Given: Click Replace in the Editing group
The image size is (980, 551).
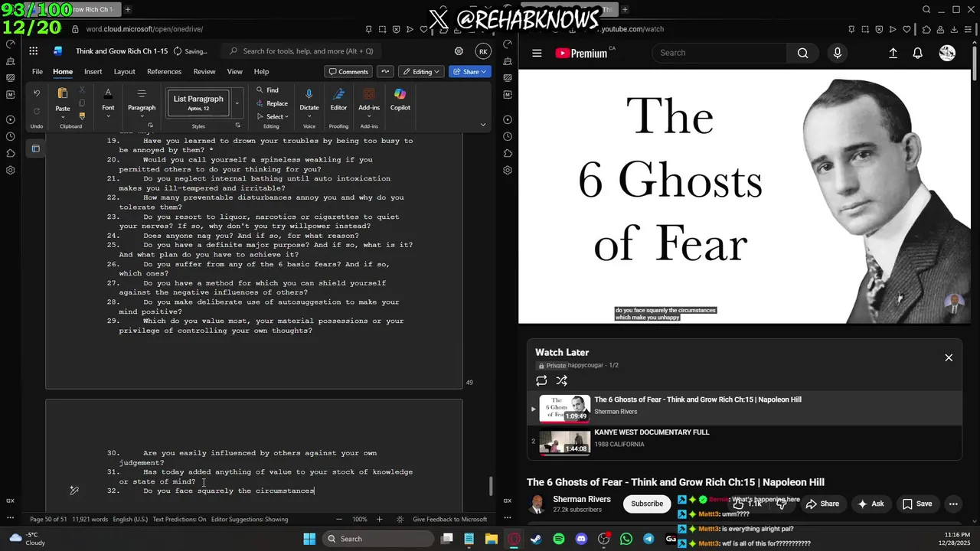Looking at the screenshot, I should (272, 103).
